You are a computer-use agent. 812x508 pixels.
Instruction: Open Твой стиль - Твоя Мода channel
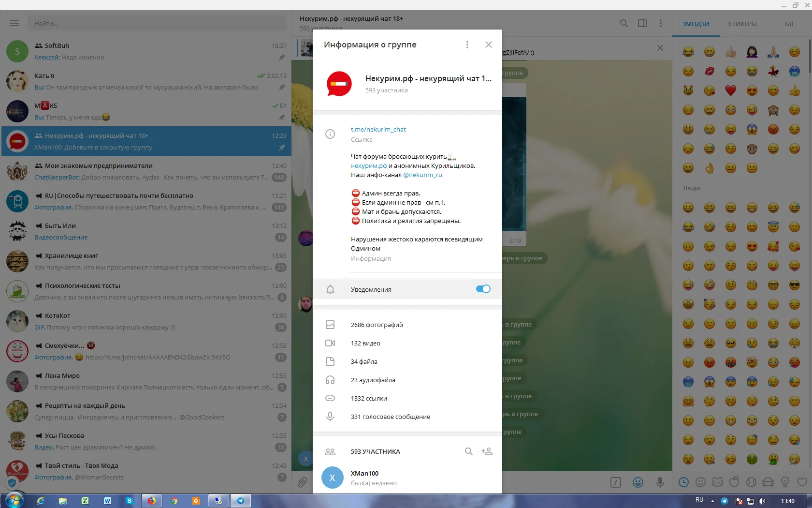click(146, 471)
